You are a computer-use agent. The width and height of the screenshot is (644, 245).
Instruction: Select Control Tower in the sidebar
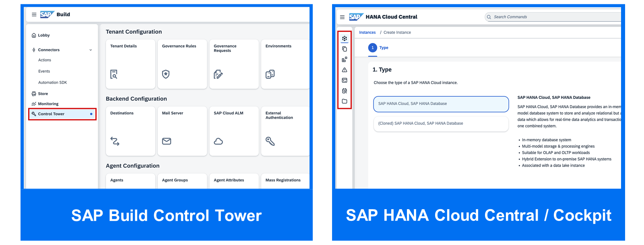click(x=62, y=114)
